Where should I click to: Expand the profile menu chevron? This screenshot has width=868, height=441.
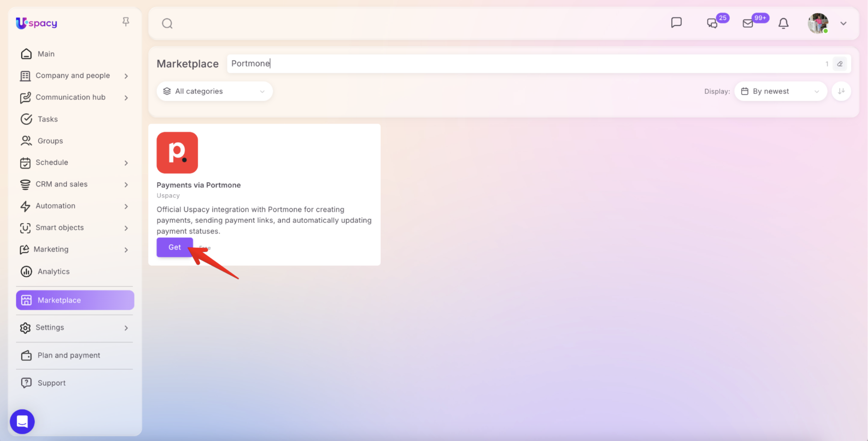coord(843,23)
